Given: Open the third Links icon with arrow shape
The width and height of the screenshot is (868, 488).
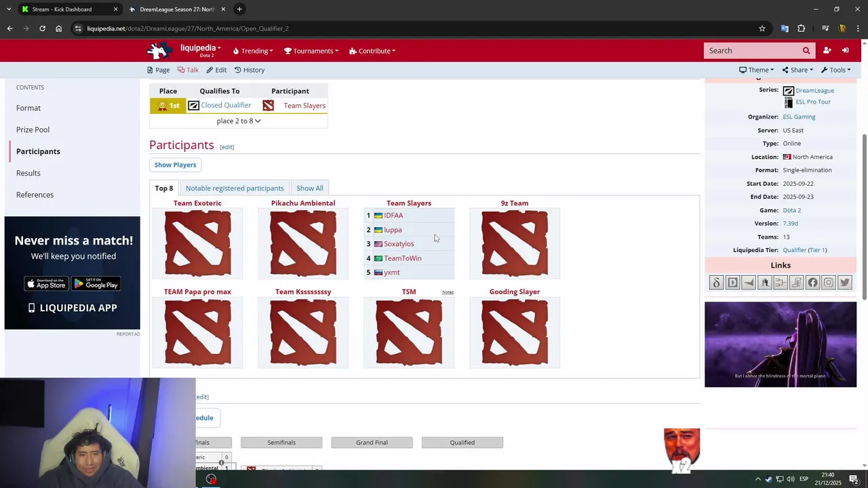Looking at the screenshot, I should [x=749, y=283].
